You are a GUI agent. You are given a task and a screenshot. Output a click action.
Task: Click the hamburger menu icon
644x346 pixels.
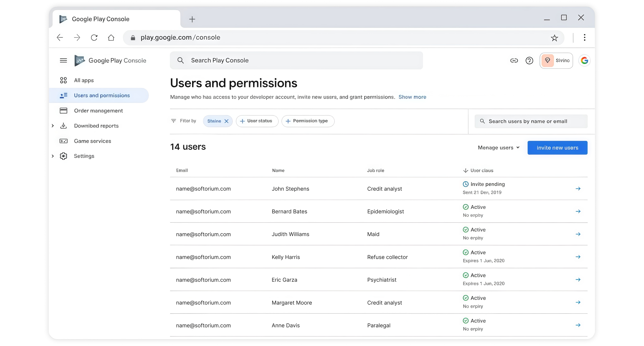[x=63, y=60]
